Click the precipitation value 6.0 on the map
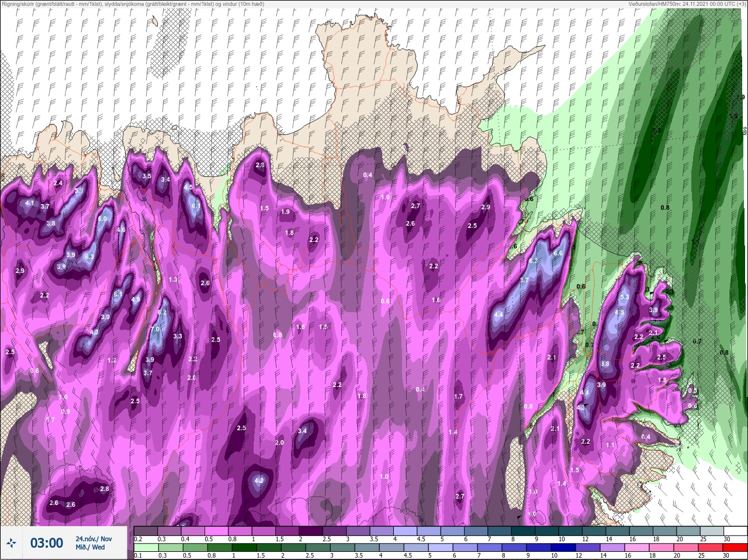 tap(103, 219)
